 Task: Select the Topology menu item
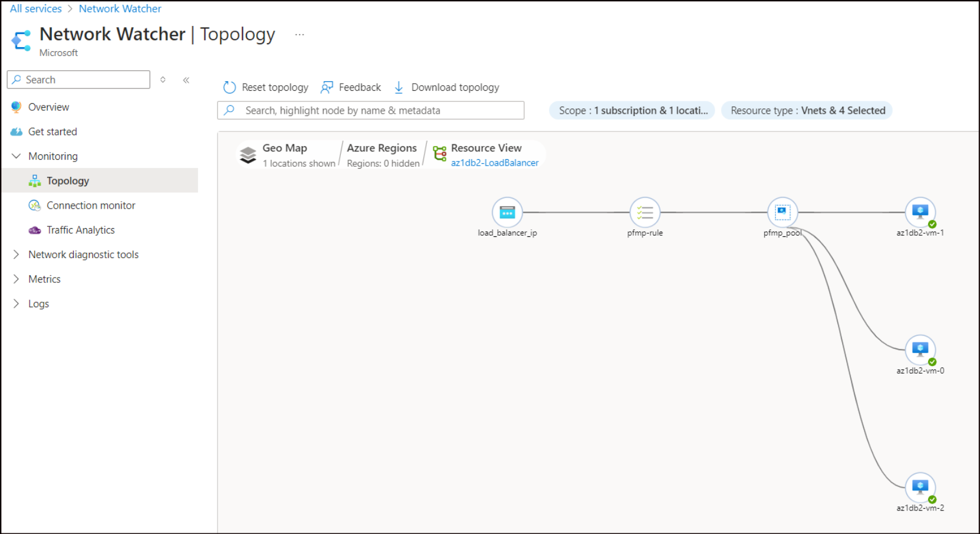click(99, 180)
